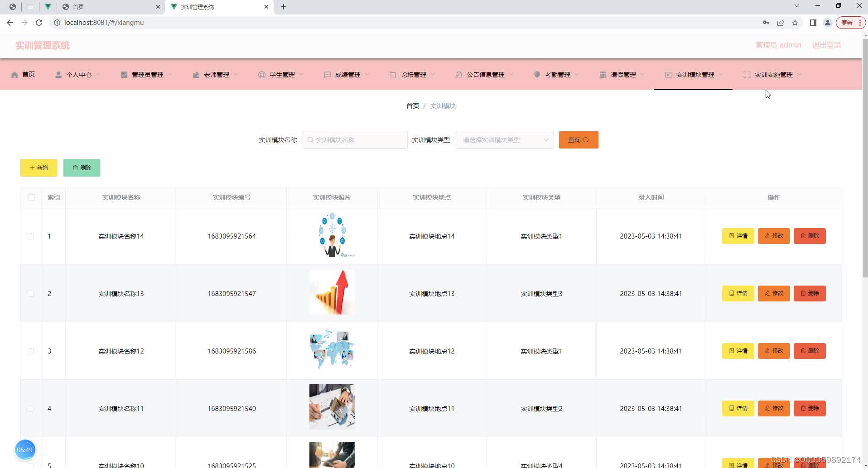Click the fullscreen icon beside 实训实施管理
The width and height of the screenshot is (868, 468).
[747, 75]
